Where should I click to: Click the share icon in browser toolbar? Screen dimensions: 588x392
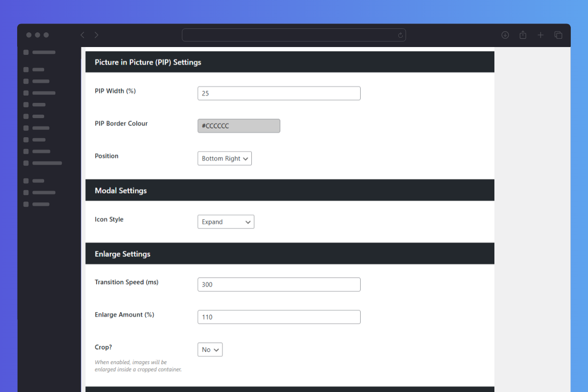523,35
